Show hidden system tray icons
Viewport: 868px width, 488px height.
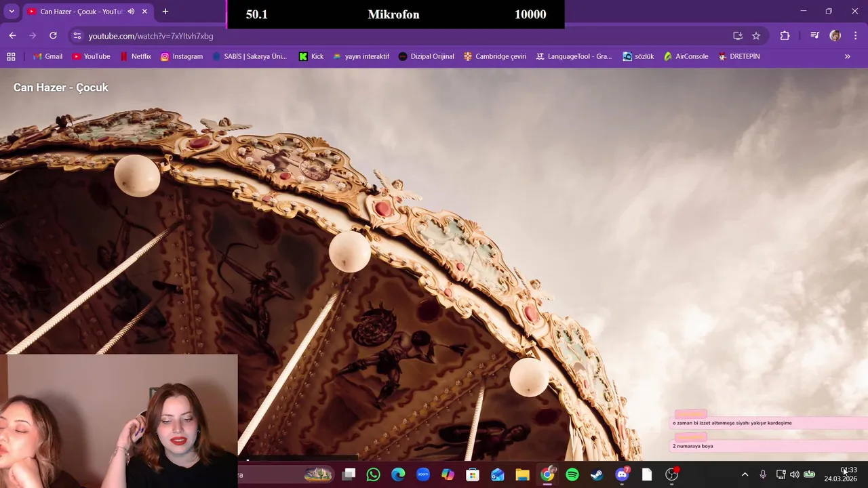click(x=745, y=474)
